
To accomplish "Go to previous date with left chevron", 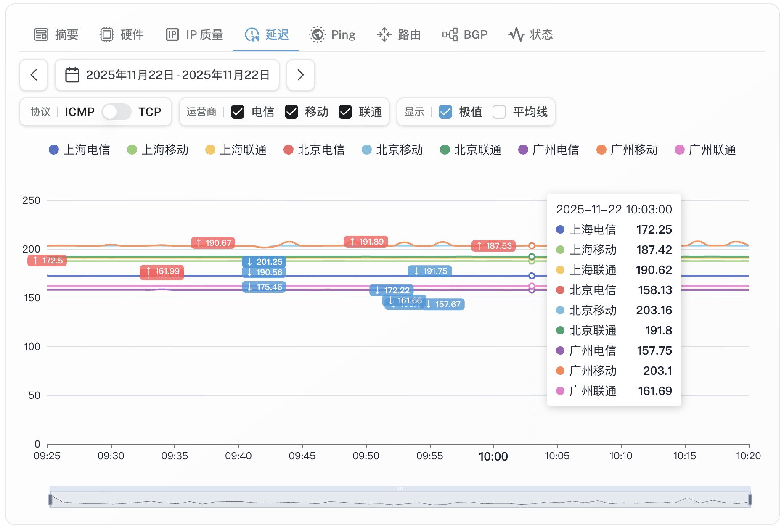I will click(34, 75).
